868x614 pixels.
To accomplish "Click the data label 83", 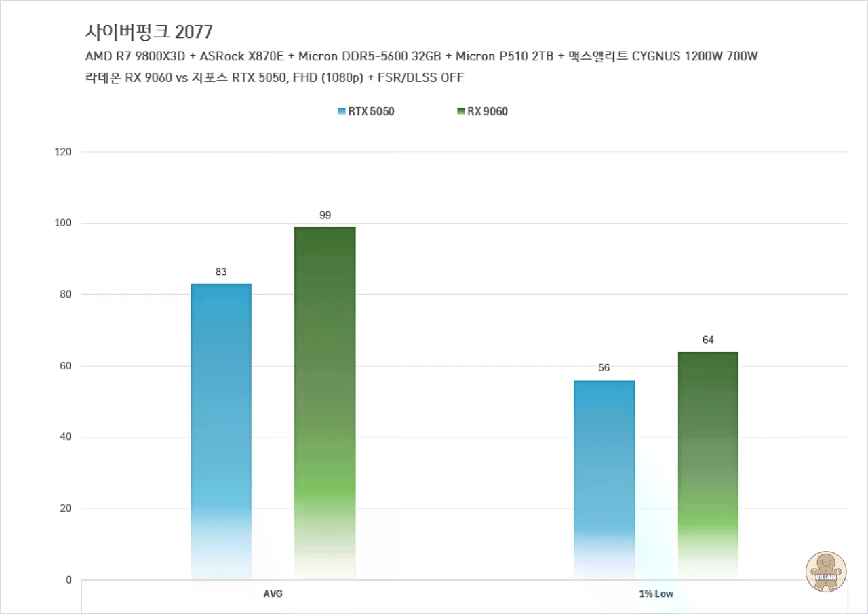I will (x=221, y=272).
